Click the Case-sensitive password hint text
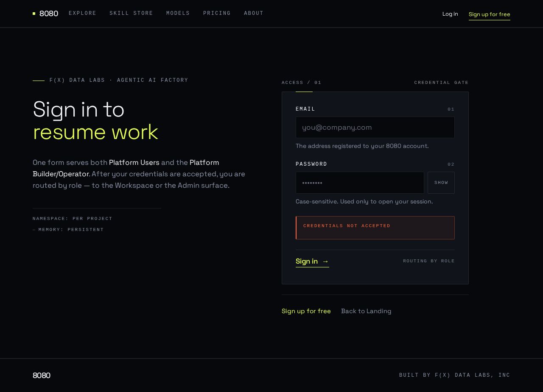543x392 pixels. click(364, 201)
